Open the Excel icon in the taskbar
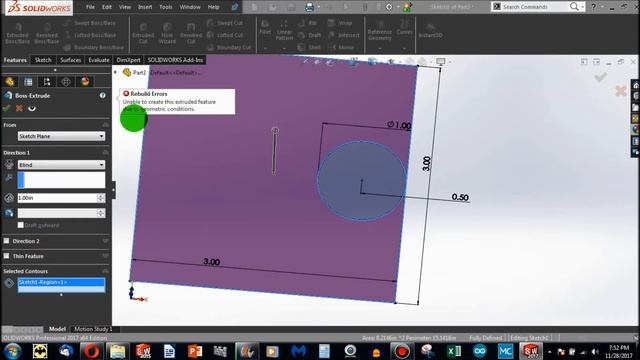 click(x=454, y=351)
